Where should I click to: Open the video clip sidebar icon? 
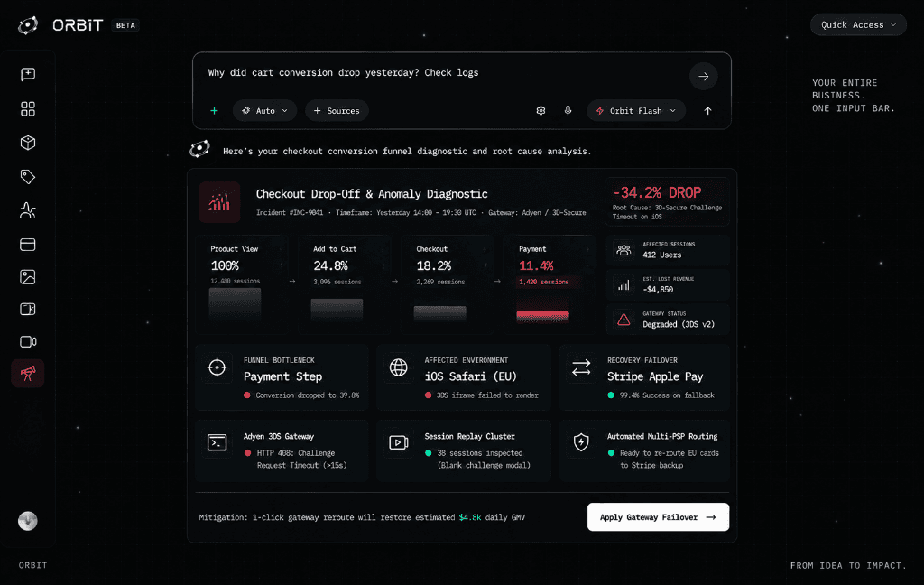(x=28, y=309)
